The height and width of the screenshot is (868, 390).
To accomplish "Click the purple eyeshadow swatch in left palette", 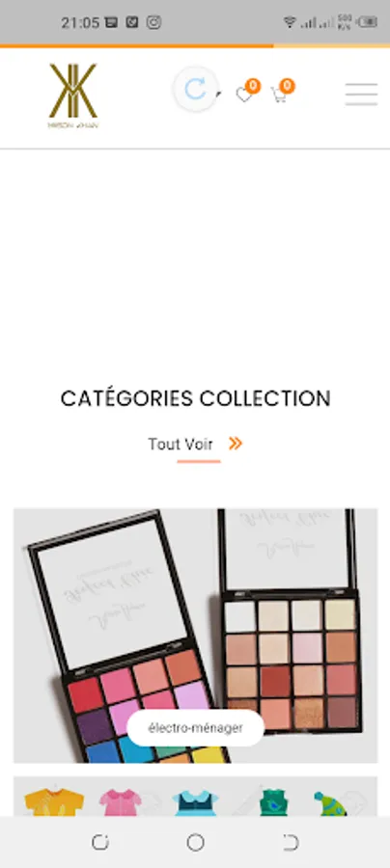I will tap(97, 724).
